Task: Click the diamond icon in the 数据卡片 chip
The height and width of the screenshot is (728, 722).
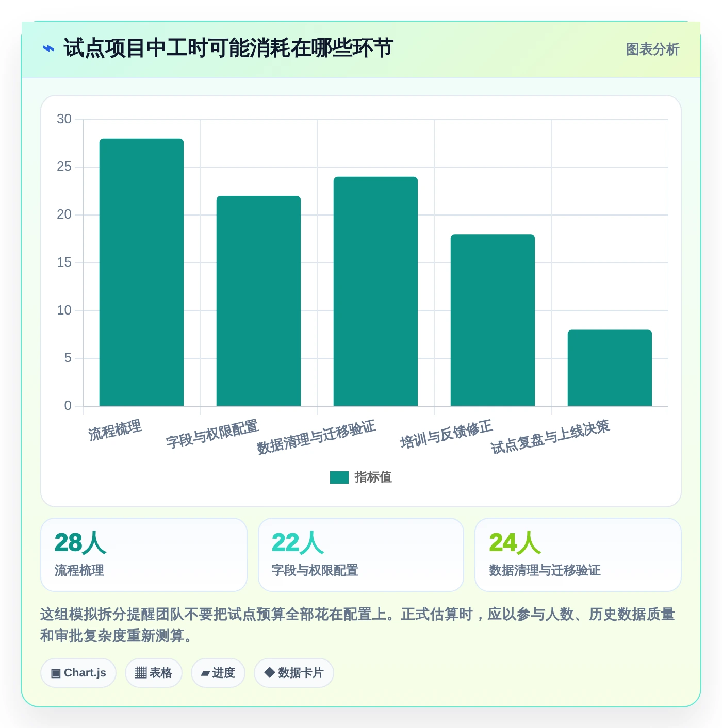Action: [x=269, y=672]
